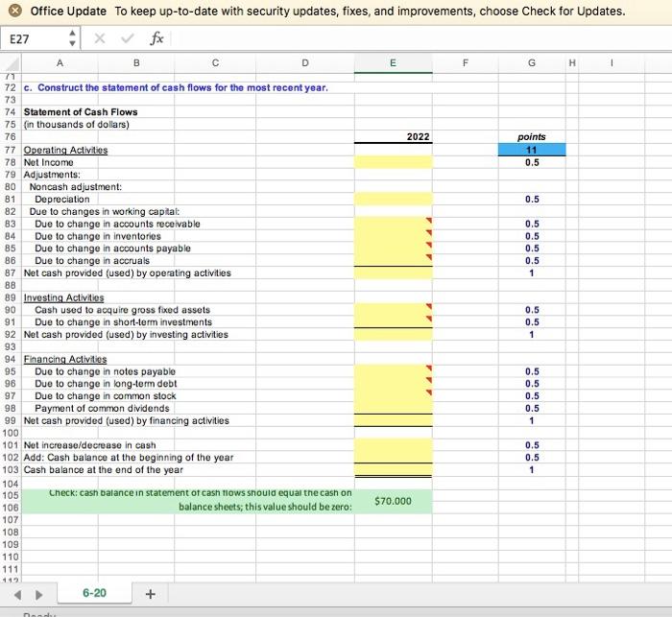Click into the formula bar input
The width and height of the screenshot is (672, 617).
[420, 39]
